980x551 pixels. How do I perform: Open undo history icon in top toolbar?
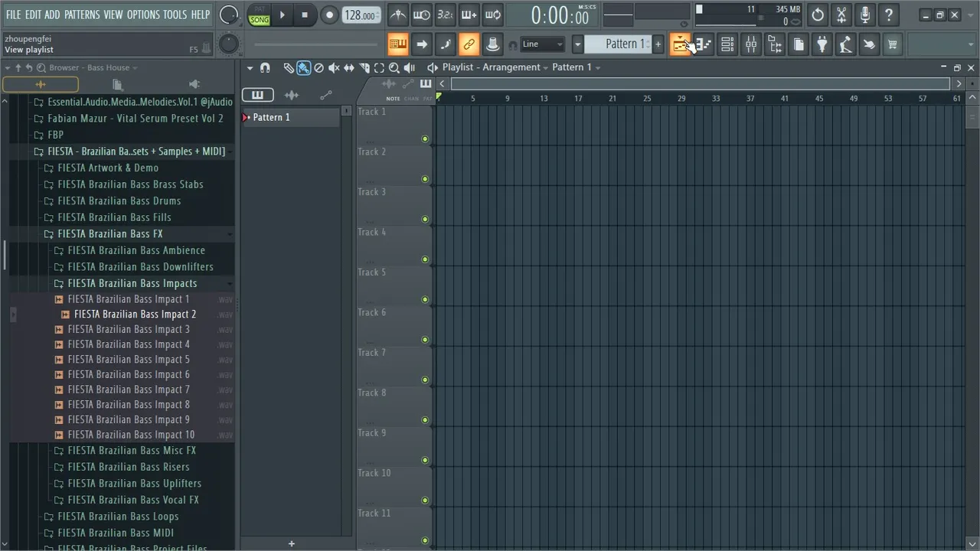click(818, 15)
